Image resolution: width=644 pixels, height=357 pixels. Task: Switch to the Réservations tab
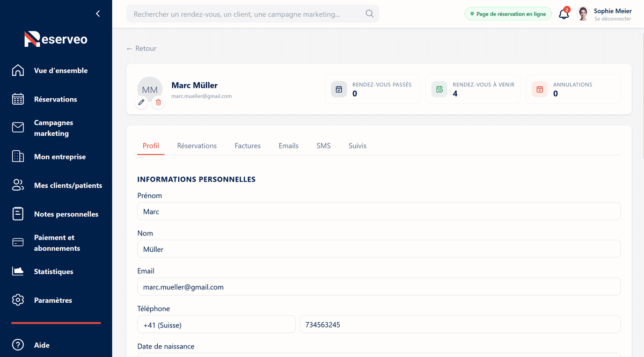pyautogui.click(x=197, y=145)
